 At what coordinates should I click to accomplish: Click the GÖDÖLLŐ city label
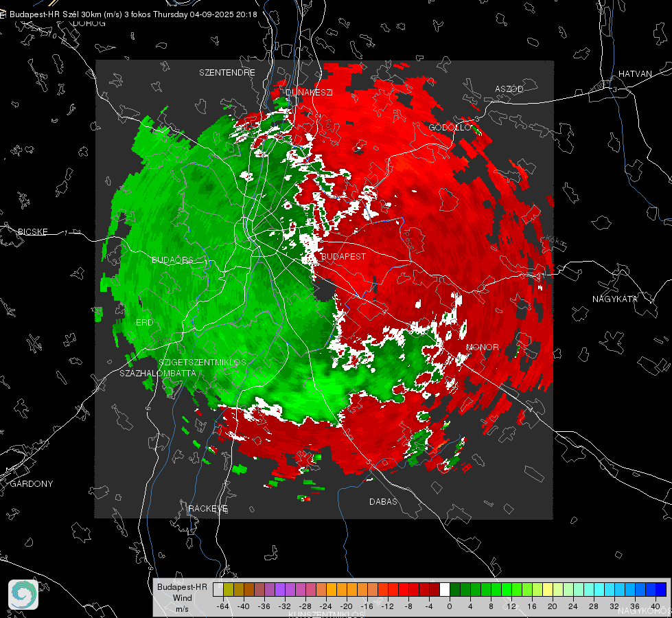(450, 127)
